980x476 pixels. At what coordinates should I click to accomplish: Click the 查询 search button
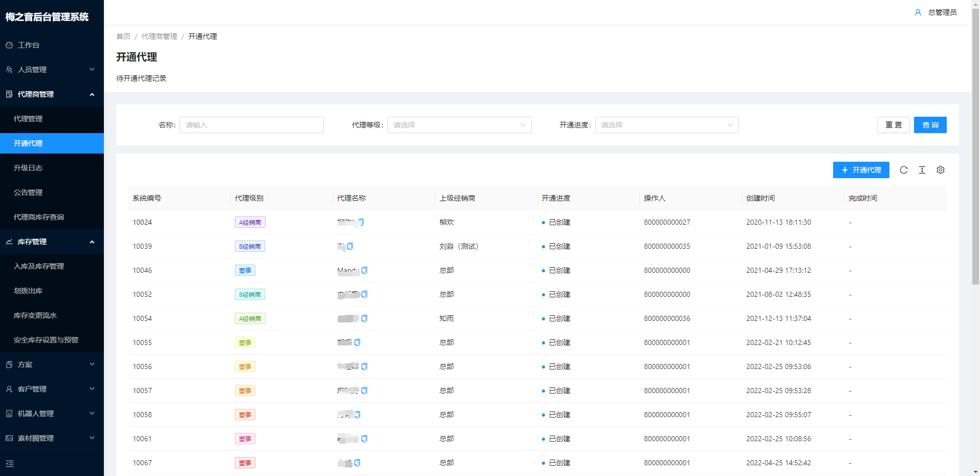(x=930, y=125)
